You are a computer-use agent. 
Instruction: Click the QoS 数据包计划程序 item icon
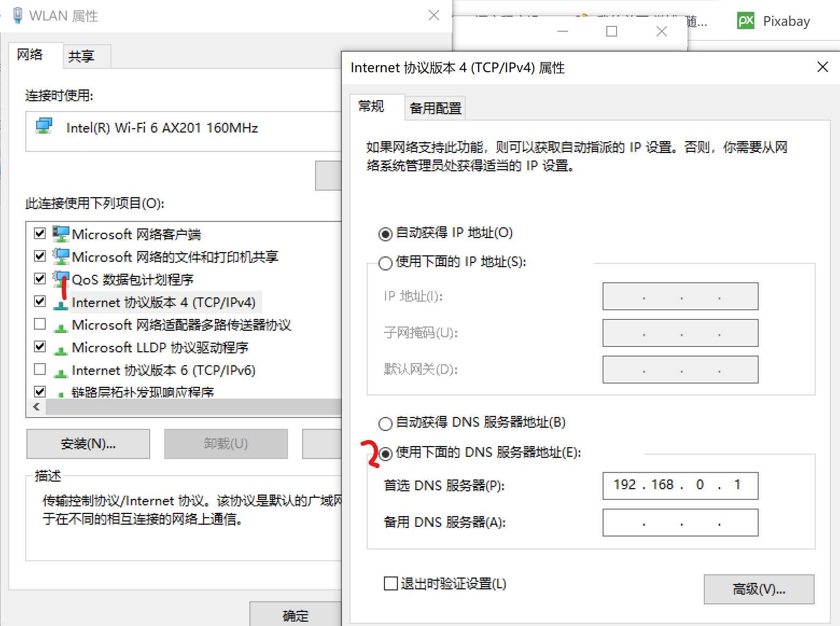pos(61,279)
